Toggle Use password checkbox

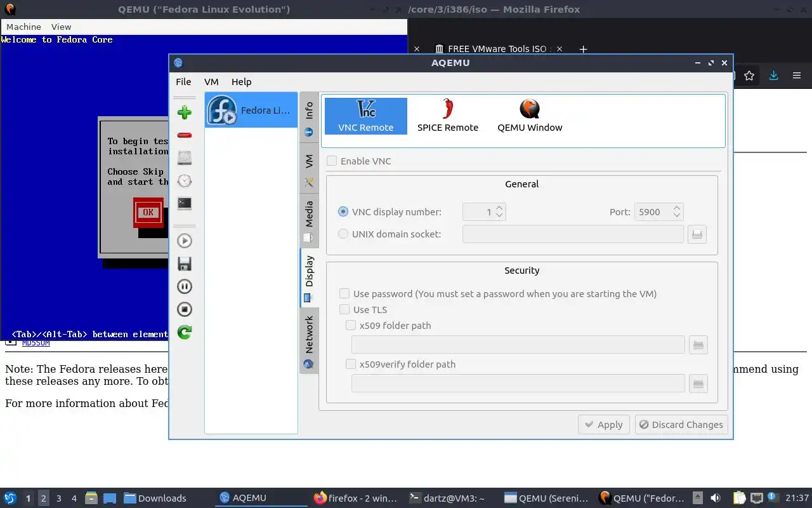point(344,293)
